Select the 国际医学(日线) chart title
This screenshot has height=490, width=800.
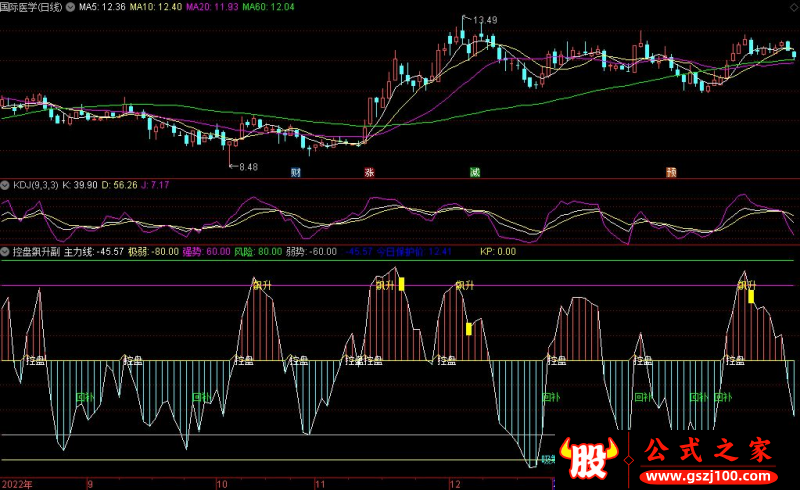coord(32,7)
